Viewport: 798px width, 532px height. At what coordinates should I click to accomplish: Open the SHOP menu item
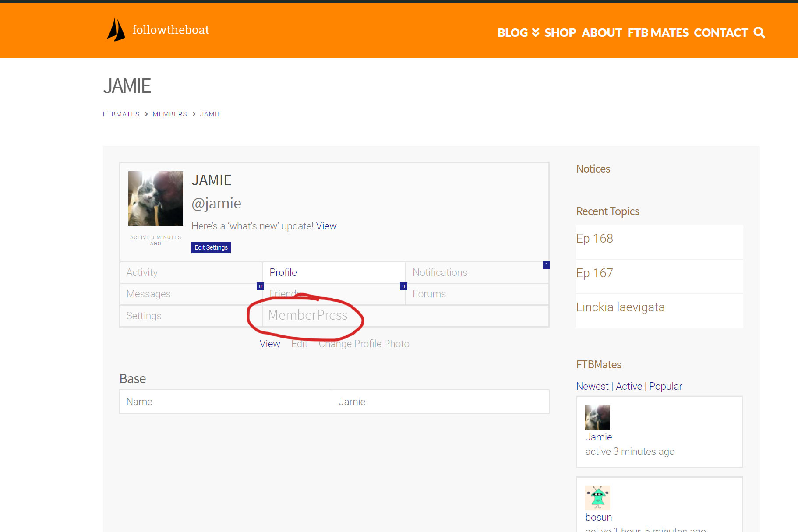(x=560, y=33)
